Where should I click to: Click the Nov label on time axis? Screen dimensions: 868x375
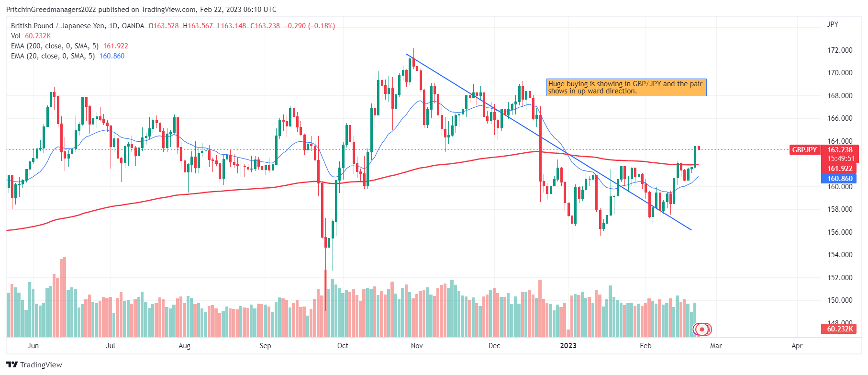[x=417, y=346]
